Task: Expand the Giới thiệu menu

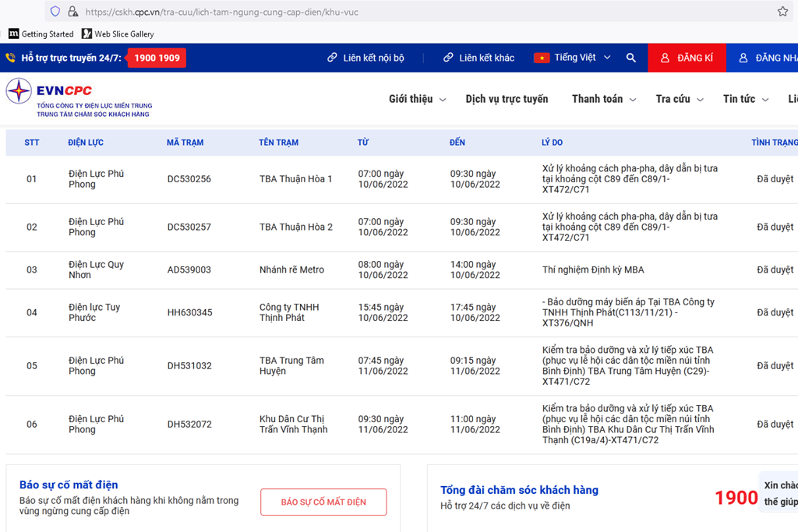Action: click(x=417, y=99)
